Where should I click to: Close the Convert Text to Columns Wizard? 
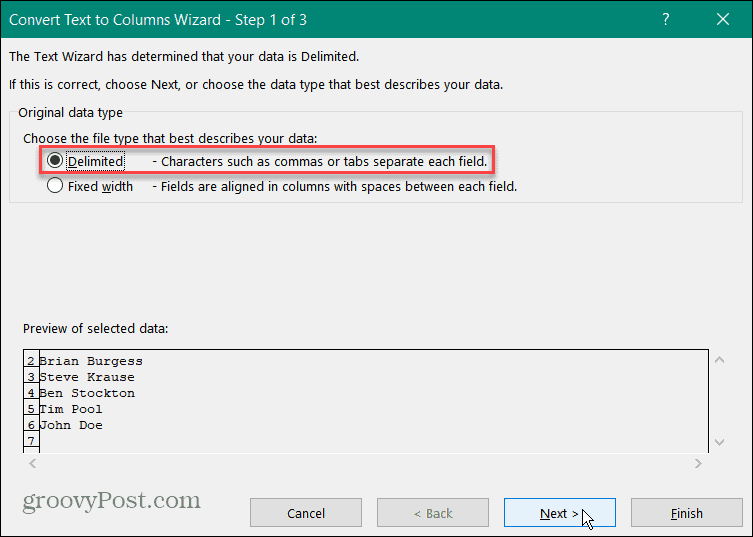(x=723, y=19)
